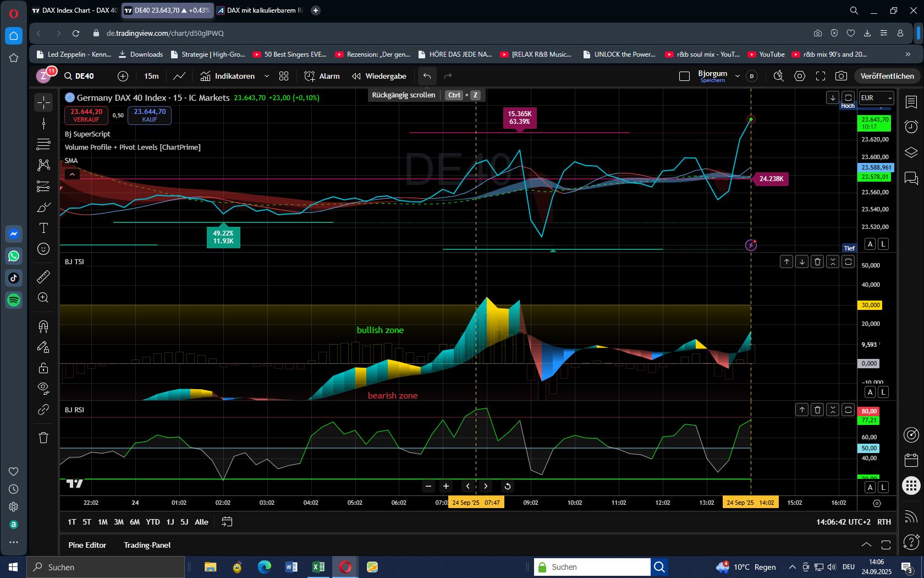Open the alerts clock panel on the right
Viewport: 924px width, 578px height.
(911, 127)
